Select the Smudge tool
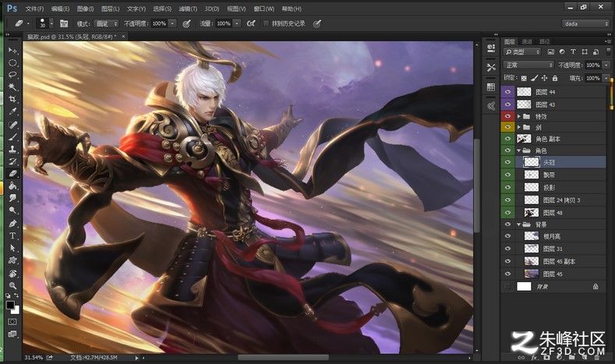Screen dimensions: 615x364 12,198
